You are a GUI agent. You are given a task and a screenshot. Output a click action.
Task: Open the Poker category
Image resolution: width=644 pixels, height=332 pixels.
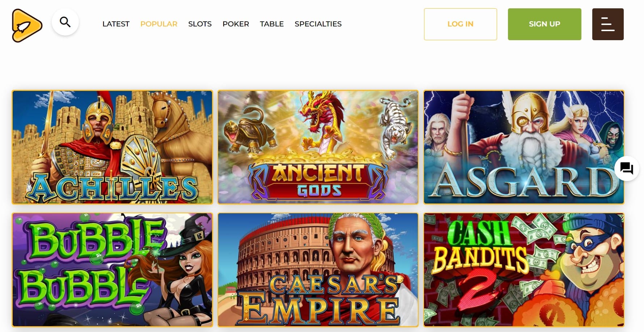(236, 24)
